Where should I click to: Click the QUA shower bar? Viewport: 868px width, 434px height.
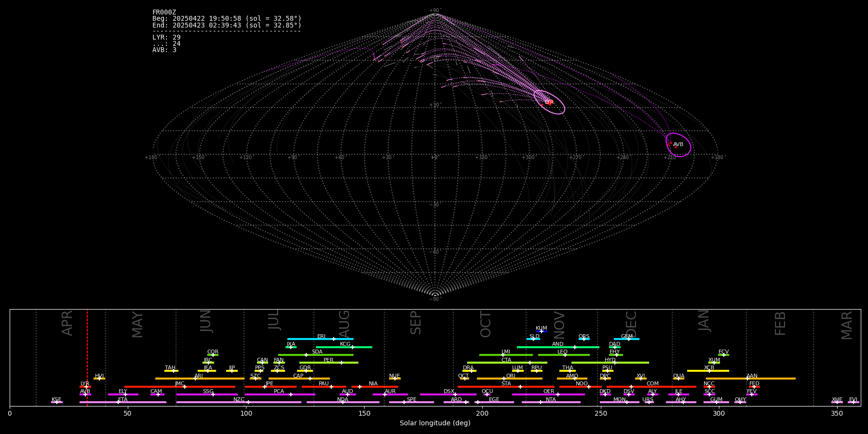click(678, 379)
